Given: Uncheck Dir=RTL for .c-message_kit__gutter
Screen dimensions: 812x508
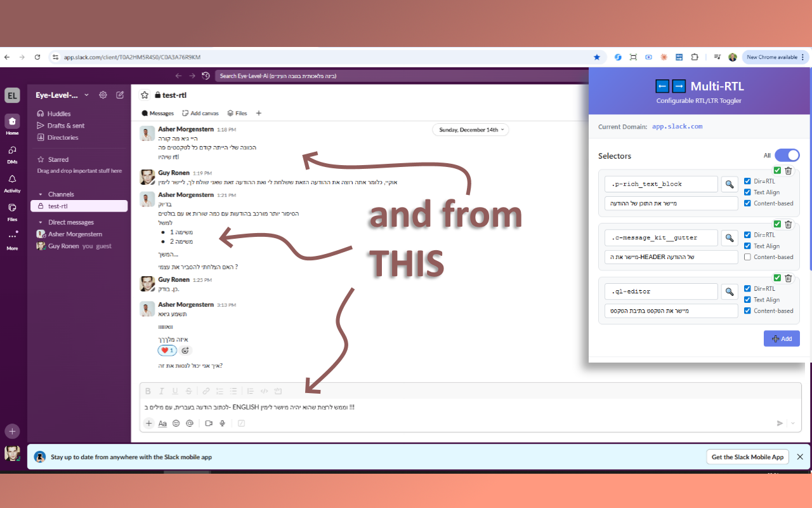Looking at the screenshot, I should click(747, 235).
